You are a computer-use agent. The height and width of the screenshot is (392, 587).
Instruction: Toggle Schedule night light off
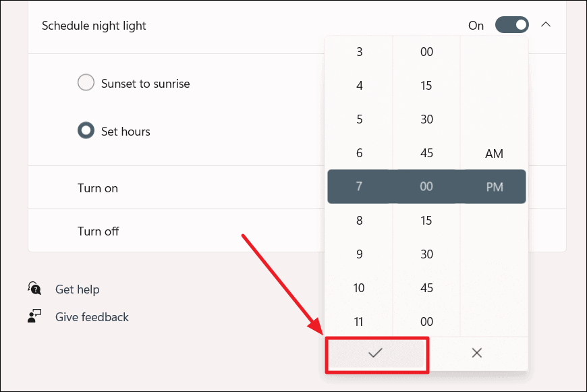(x=512, y=24)
